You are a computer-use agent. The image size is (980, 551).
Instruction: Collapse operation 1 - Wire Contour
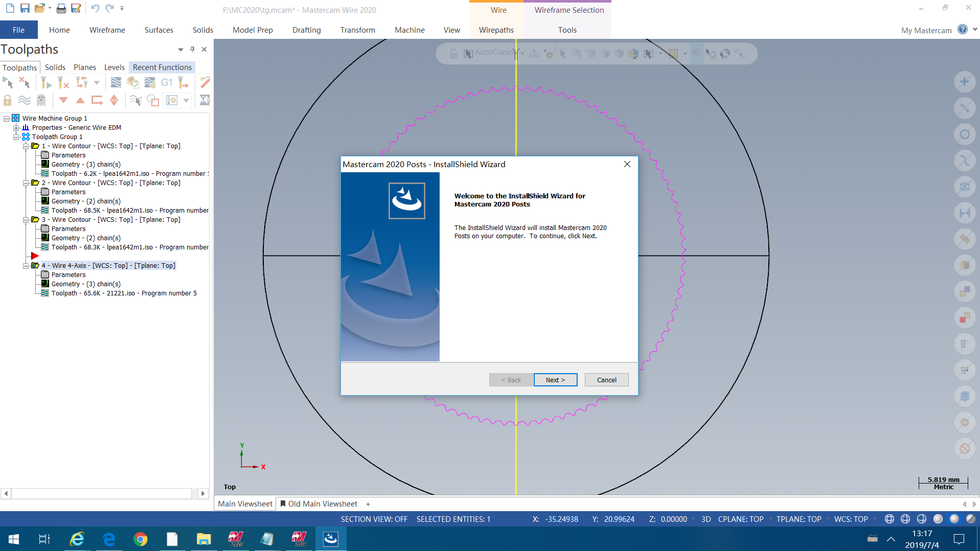26,146
